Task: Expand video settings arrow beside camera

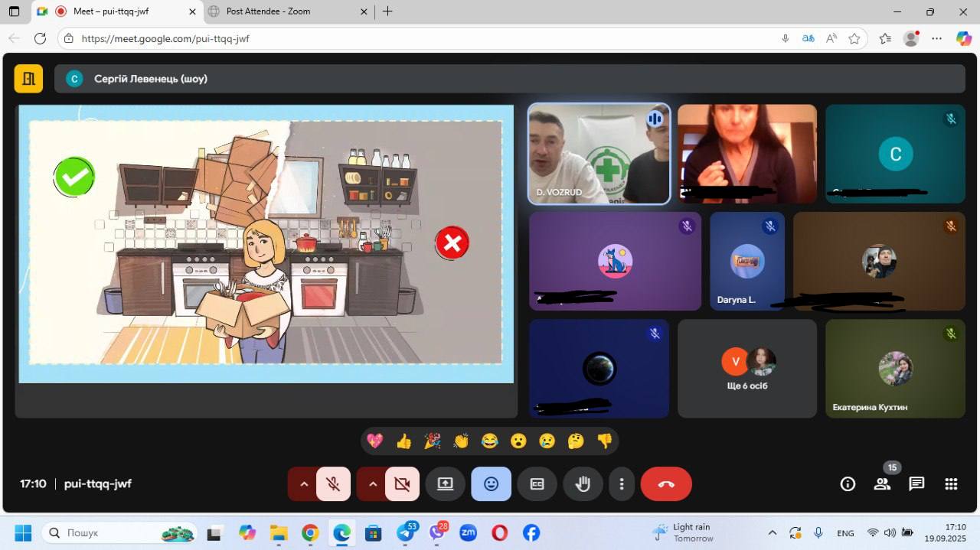Action: (x=373, y=484)
